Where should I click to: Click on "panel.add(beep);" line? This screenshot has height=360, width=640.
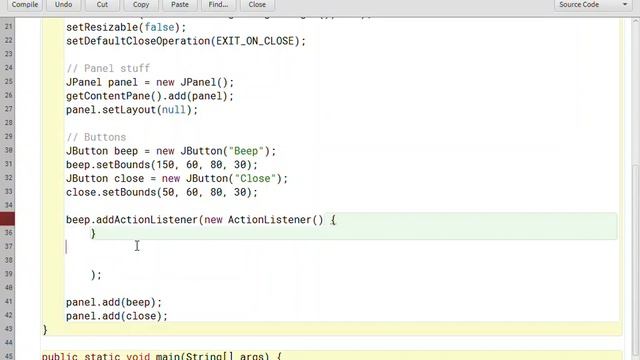[114, 302]
